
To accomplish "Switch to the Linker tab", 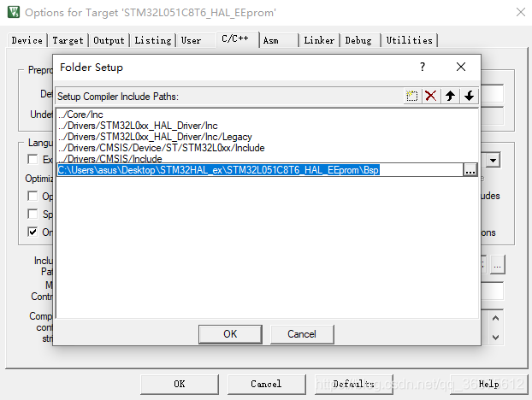I will click(x=319, y=40).
